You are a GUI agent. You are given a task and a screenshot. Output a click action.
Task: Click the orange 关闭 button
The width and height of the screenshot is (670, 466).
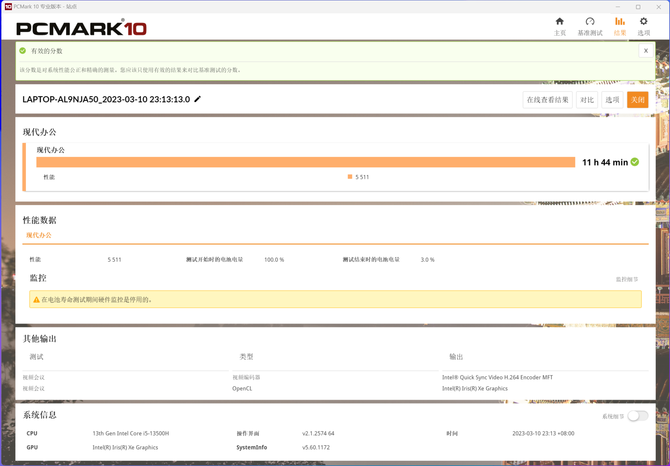click(638, 100)
